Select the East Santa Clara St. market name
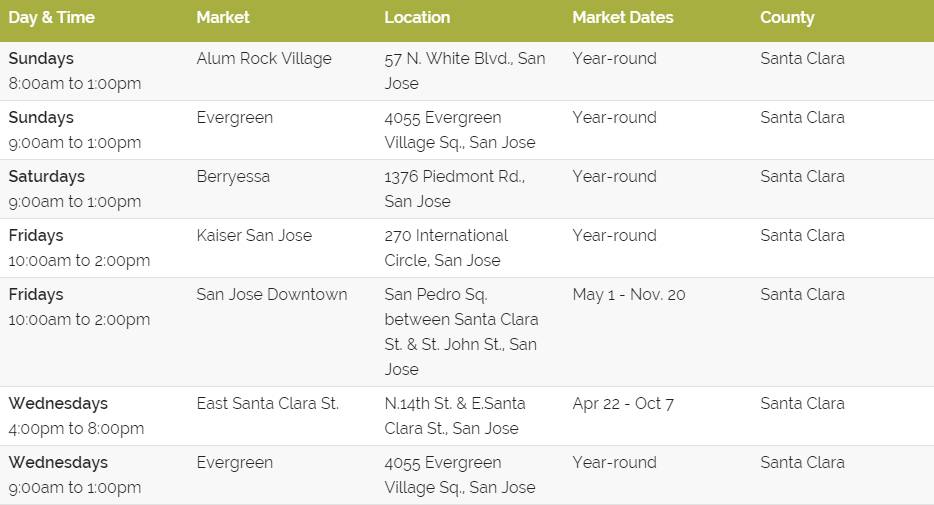The height and width of the screenshot is (505, 934). click(x=267, y=403)
